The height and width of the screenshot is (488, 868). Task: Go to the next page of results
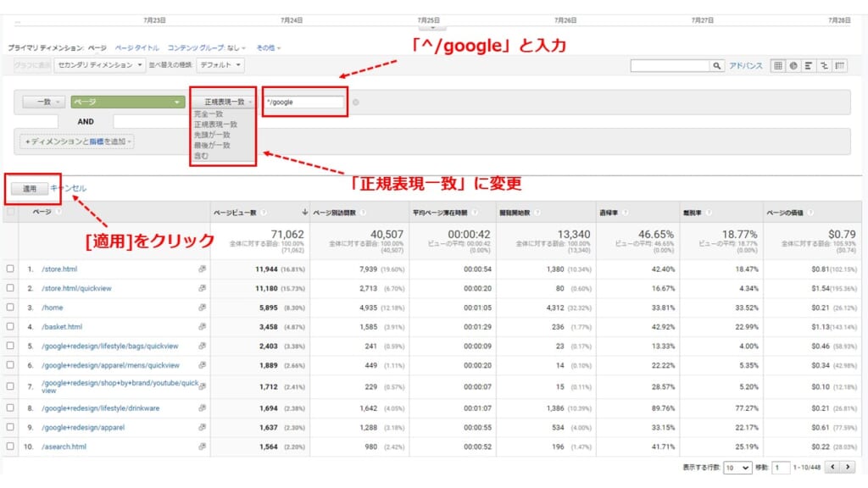tap(848, 468)
